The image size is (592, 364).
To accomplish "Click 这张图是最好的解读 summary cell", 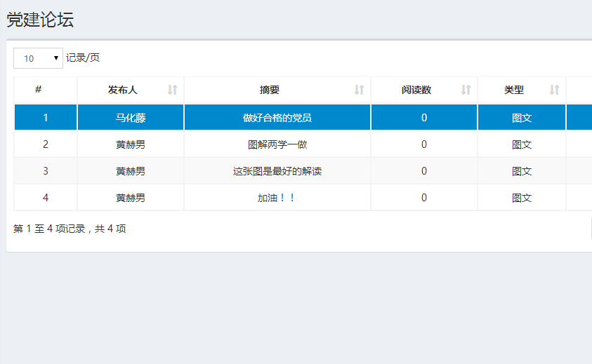I will click(277, 171).
